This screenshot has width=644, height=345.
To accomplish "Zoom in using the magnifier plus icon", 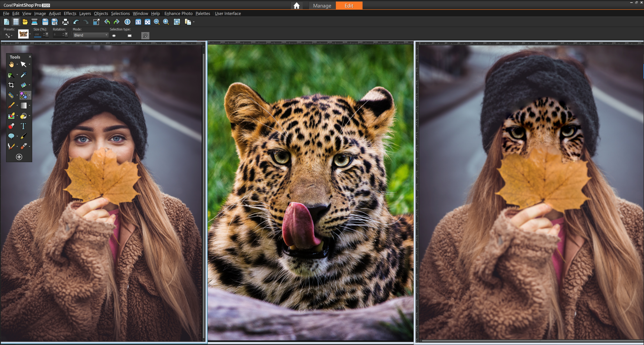I will [166, 22].
